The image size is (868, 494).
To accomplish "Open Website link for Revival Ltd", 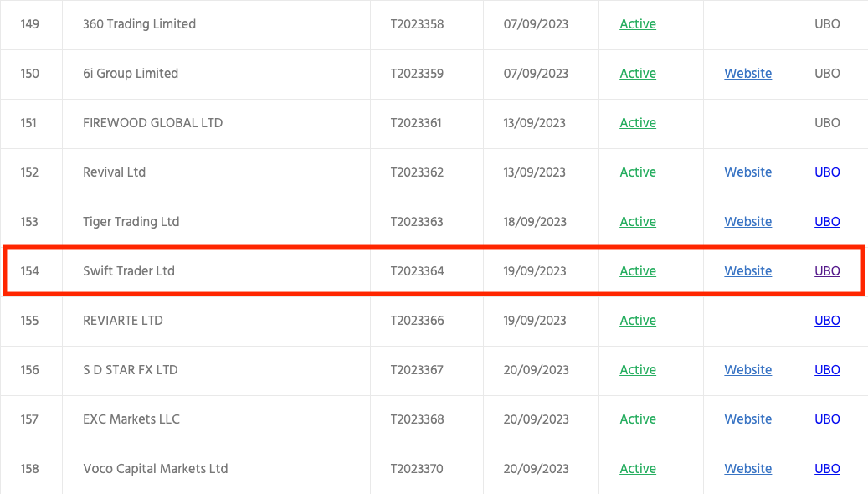I will [747, 172].
